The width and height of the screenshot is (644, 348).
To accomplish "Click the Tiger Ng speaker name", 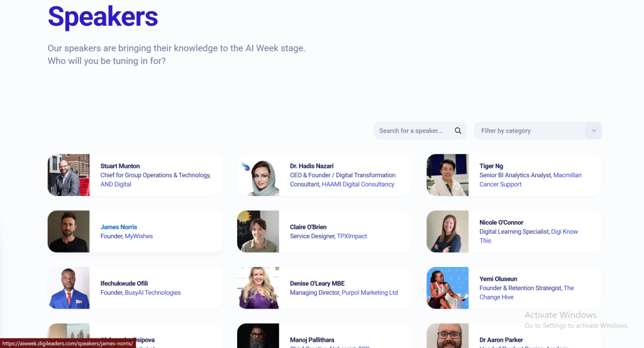I will [491, 166].
